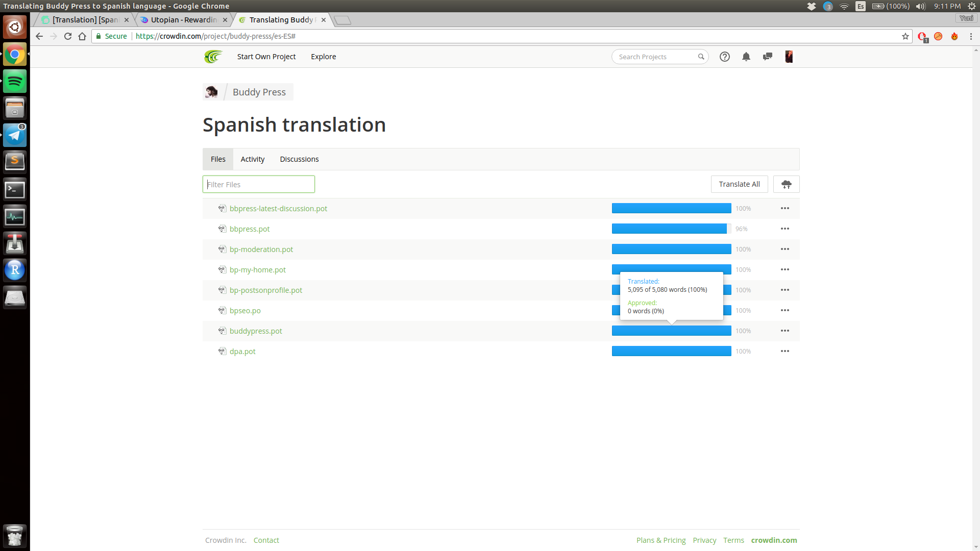Open the bp-my-home.pot file link
The image size is (980, 551).
pyautogui.click(x=258, y=270)
